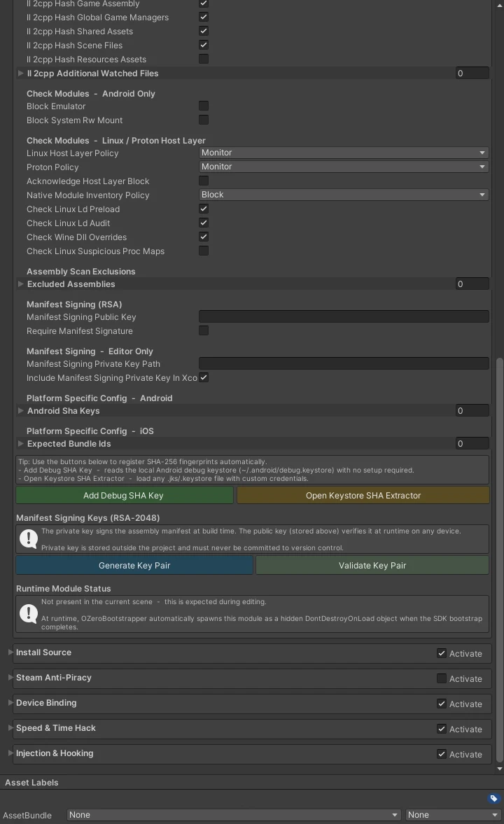
Task: Toggle Il2cpp Hash Shared Assets checkbox
Action: [204, 31]
